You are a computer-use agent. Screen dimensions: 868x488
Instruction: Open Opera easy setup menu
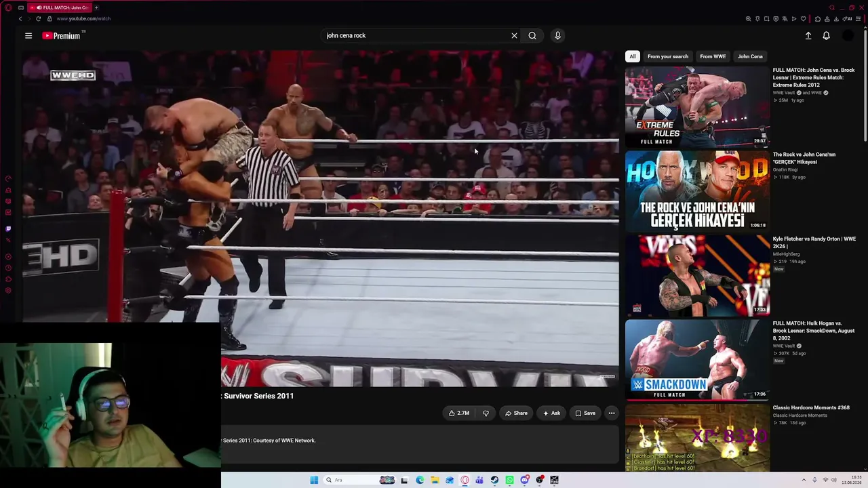tap(859, 19)
